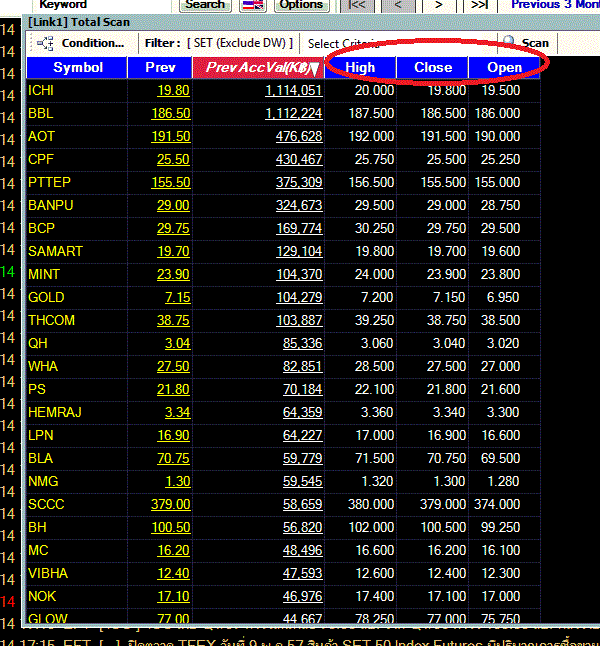The width and height of the screenshot is (600, 646).
Task: Select the CPF symbol
Action: click(40, 159)
